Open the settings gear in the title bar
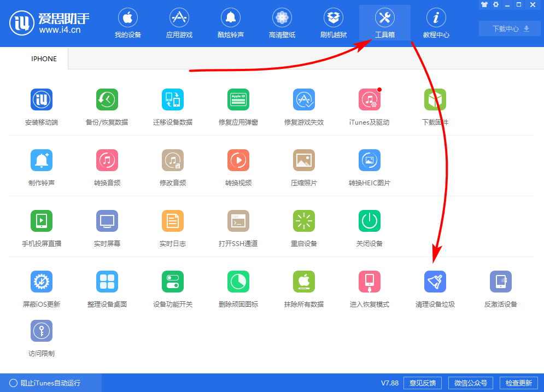 [x=495, y=4]
